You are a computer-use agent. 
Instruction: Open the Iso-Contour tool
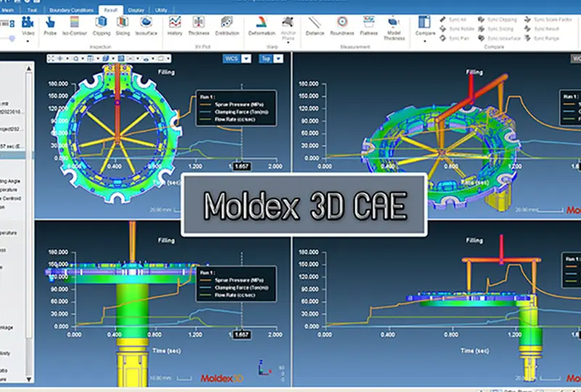click(74, 26)
